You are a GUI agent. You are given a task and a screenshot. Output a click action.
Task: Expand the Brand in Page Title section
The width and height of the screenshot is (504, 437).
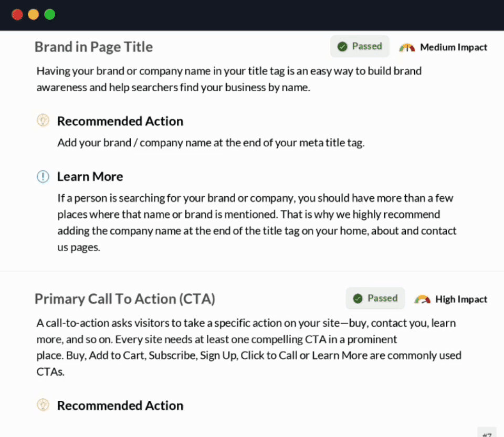pyautogui.click(x=93, y=47)
